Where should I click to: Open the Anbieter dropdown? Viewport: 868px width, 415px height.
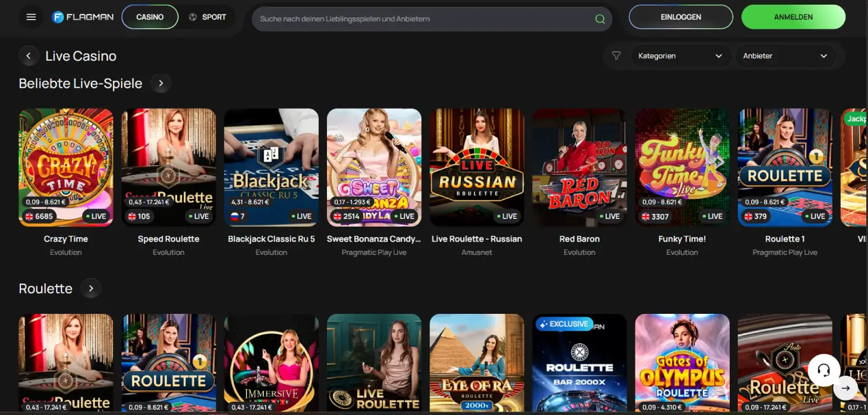(x=785, y=56)
